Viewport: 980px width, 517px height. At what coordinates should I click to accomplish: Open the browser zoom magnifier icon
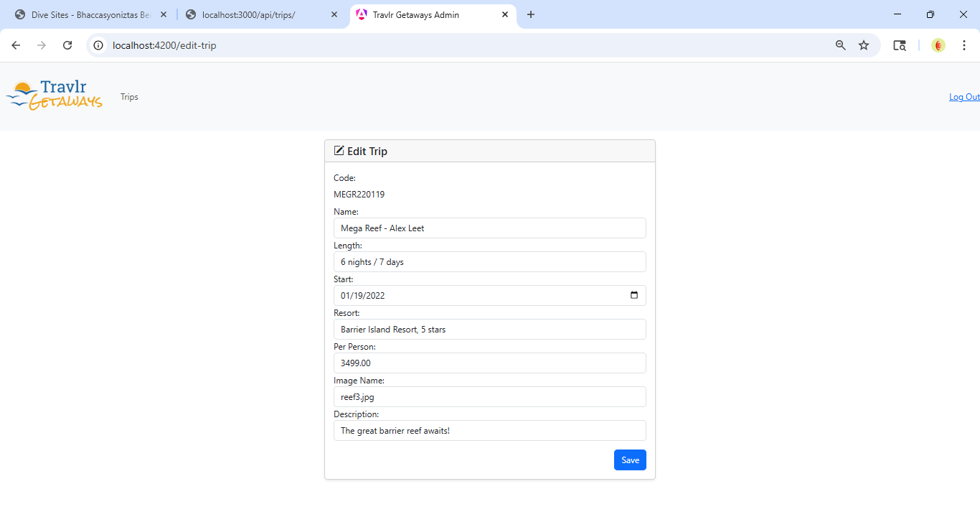pyautogui.click(x=841, y=45)
